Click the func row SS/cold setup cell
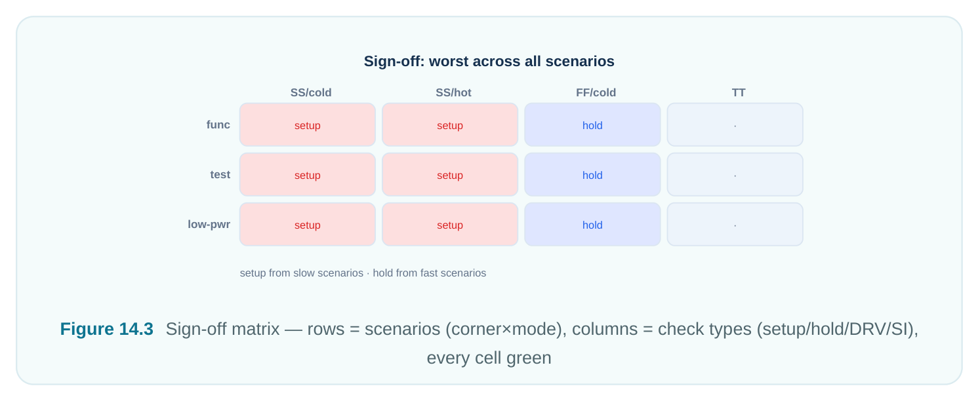 [x=308, y=124]
